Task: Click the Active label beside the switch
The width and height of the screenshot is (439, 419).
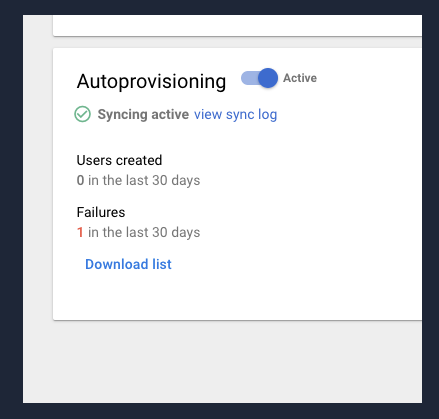Action: point(300,78)
